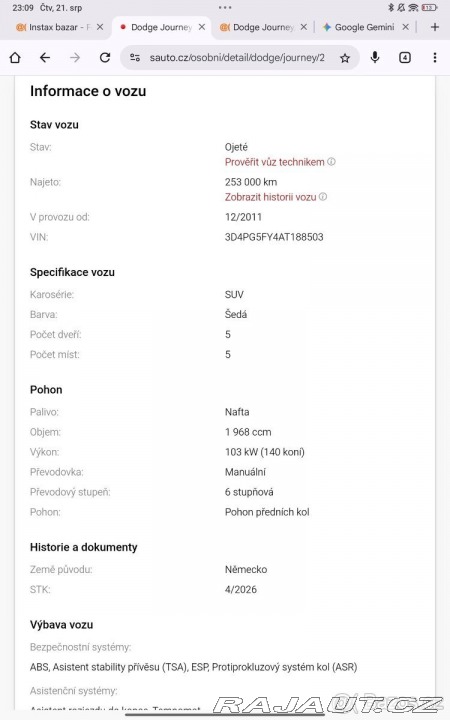Reload the sauto.cz page
Viewport: 450px width, 720px height.
coord(105,57)
